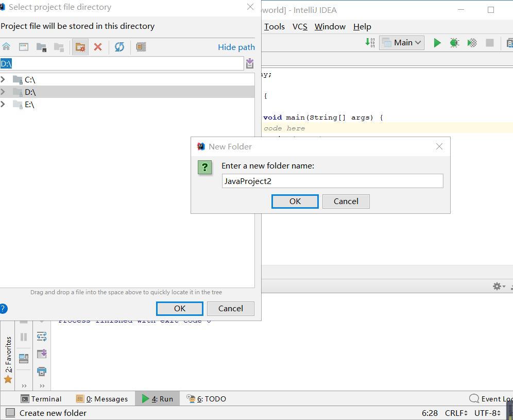This screenshot has height=420, width=513.
Task: Print the Run console output
Action: [x=42, y=371]
